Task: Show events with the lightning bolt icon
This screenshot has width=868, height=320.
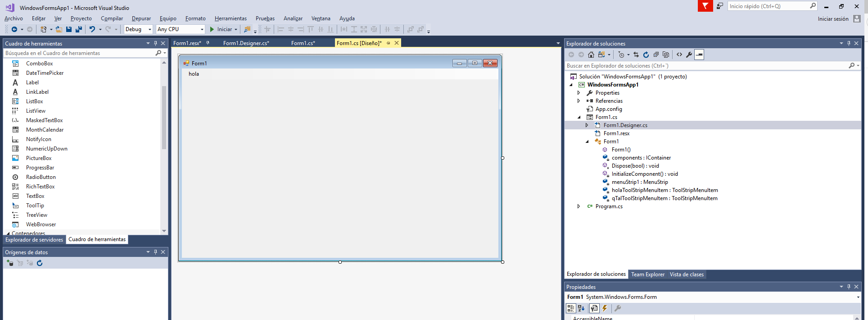Action: point(605,308)
